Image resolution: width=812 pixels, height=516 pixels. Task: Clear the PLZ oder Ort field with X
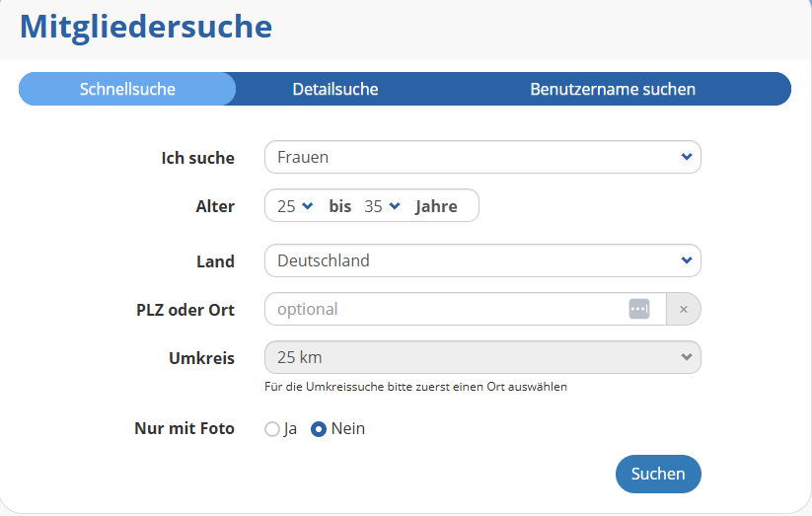[684, 309]
